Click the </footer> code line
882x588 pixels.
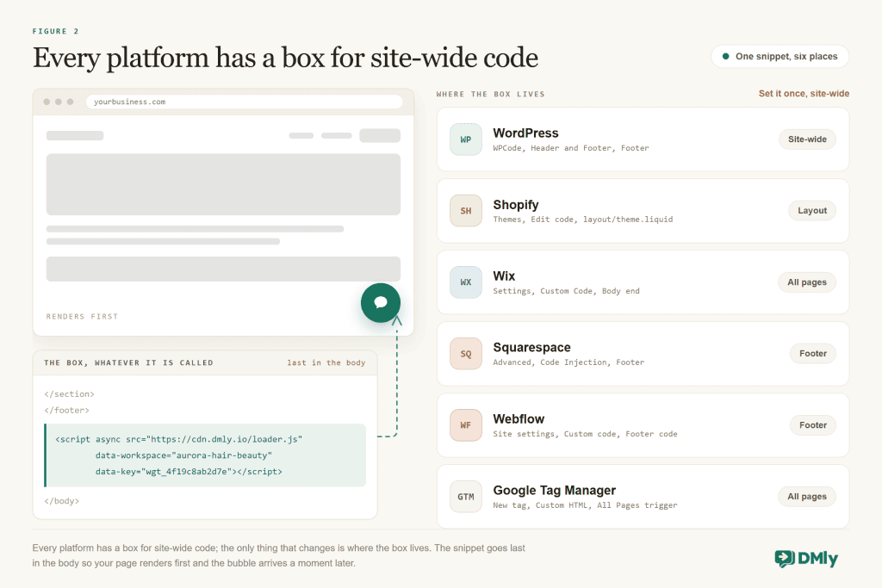point(66,411)
